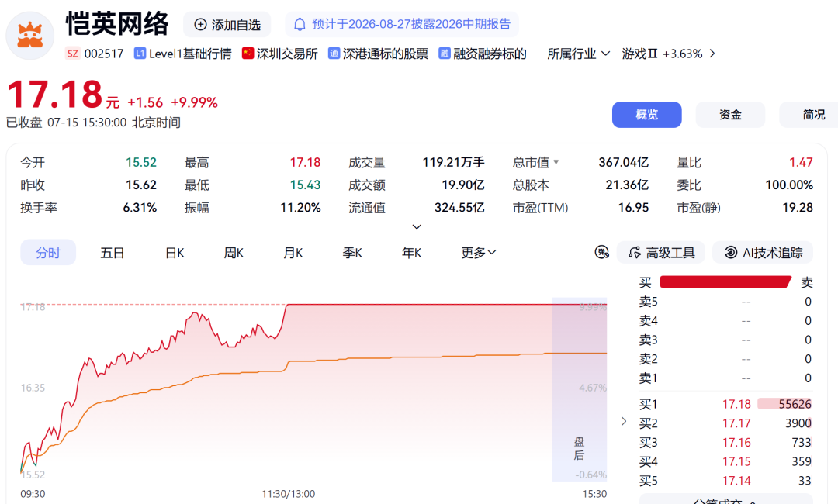
Task: Click the 买1 volume 55626
Action: (795, 404)
